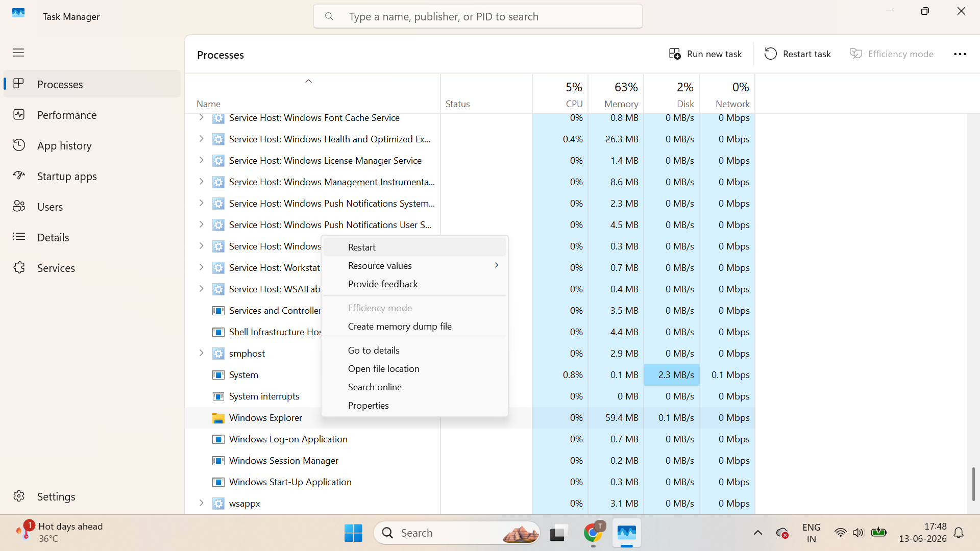980x551 pixels.
Task: Sort processes by the Name column
Action: (312, 94)
